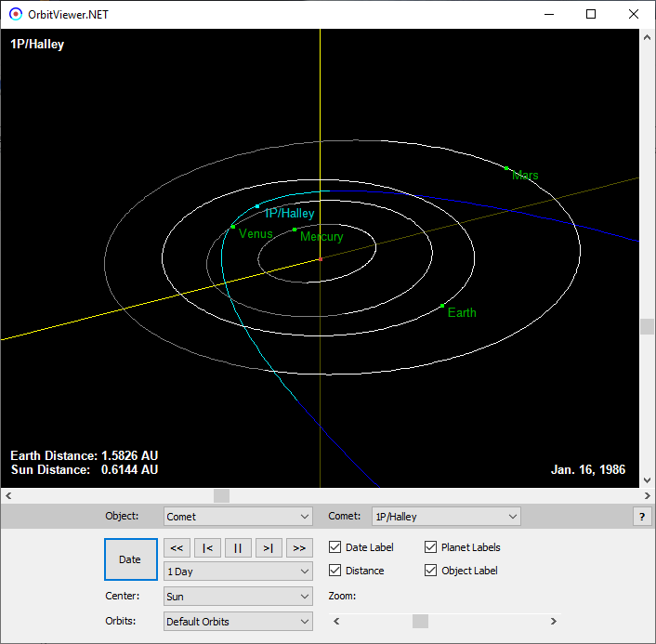Pause the orbit animation

coord(238,547)
